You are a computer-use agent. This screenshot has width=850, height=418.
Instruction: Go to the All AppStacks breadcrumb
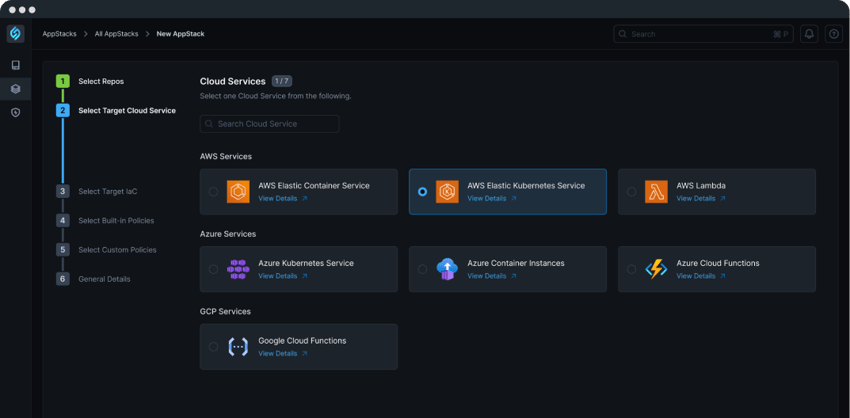click(117, 34)
